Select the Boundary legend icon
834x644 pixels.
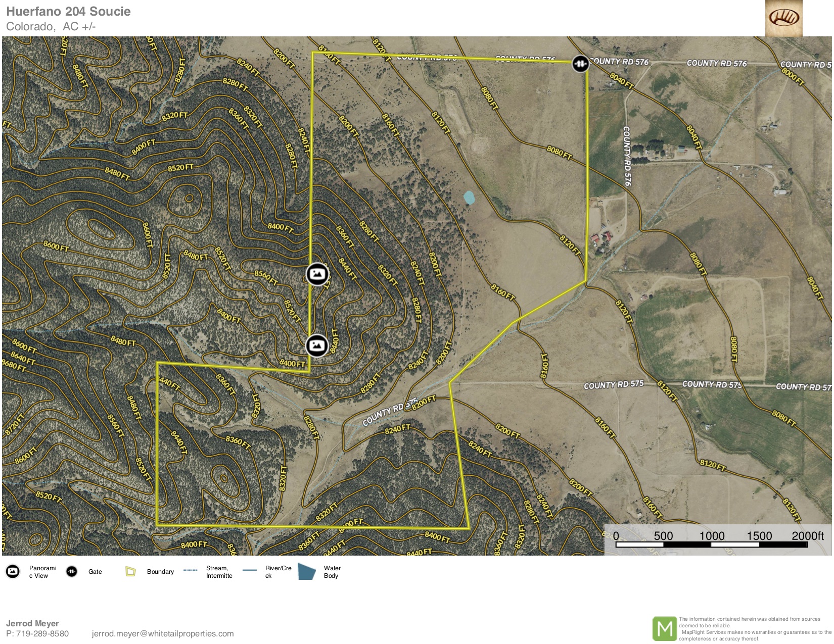pyautogui.click(x=130, y=572)
